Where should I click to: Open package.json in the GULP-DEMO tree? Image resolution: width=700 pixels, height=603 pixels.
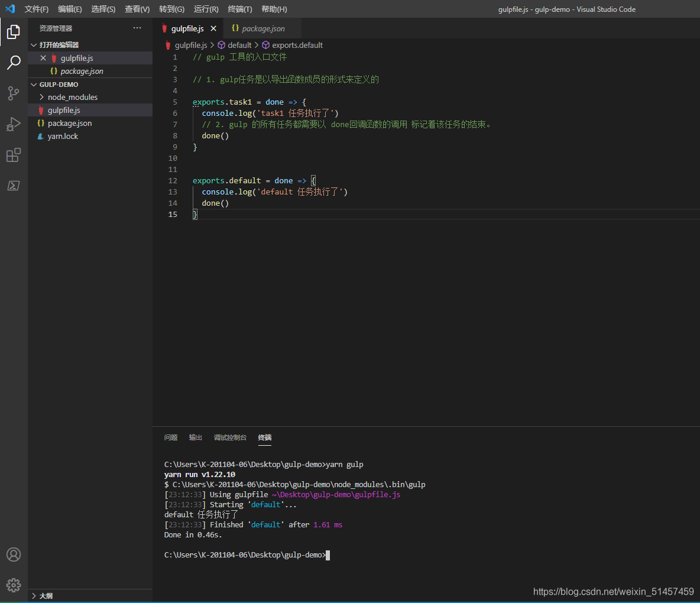[90, 123]
